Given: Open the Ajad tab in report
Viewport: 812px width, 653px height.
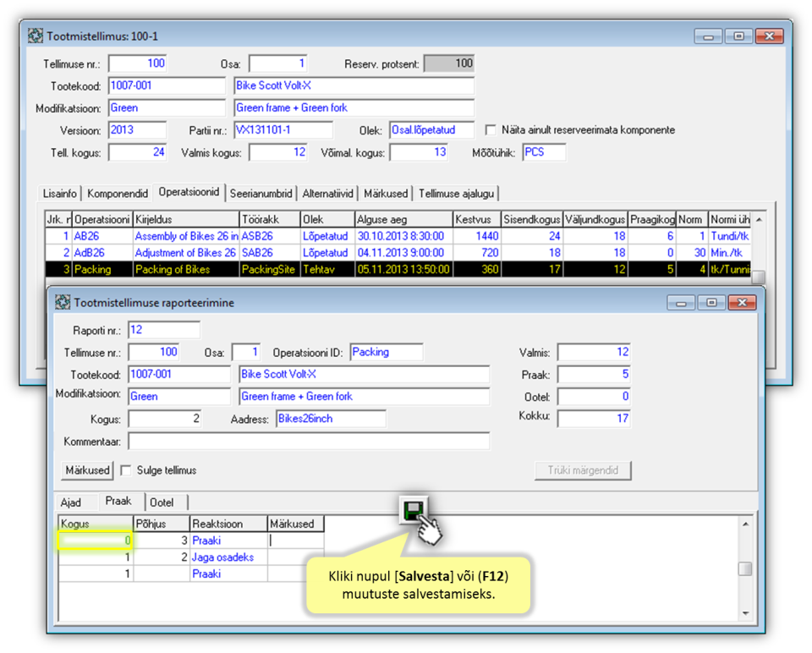Looking at the screenshot, I should (71, 502).
